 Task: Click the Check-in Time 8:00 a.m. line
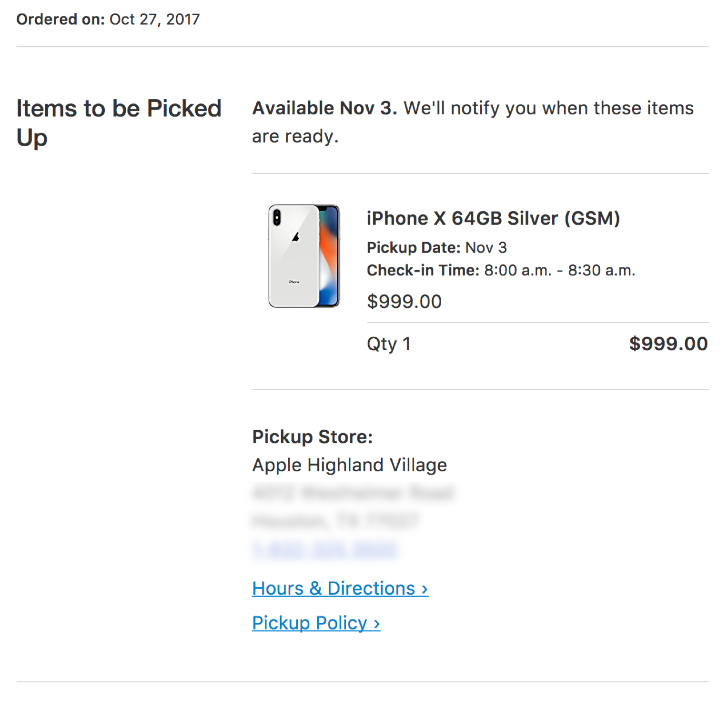(501, 270)
